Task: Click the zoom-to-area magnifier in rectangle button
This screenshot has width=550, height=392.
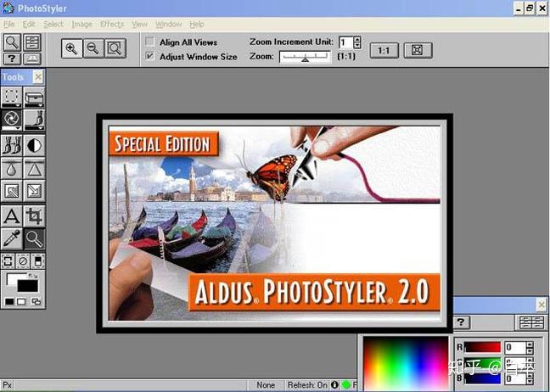Action: point(115,48)
